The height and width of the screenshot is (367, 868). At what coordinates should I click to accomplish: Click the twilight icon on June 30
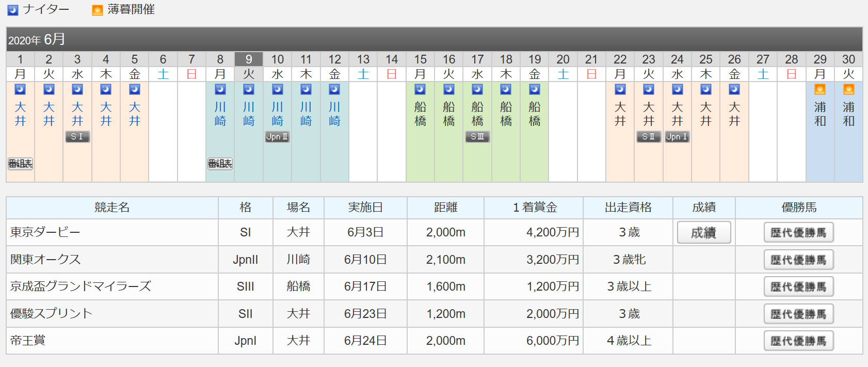[x=849, y=89]
